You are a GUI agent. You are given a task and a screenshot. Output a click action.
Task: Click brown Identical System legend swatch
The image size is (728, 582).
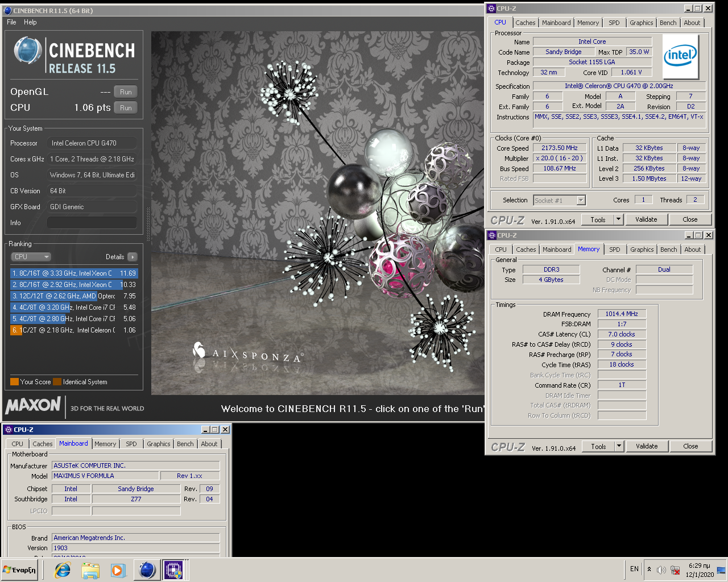click(57, 382)
